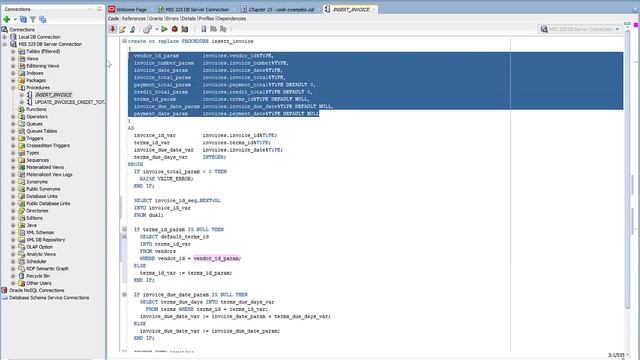The image size is (640, 360).
Task: Open the Code sub-tab
Action: tap(113, 19)
